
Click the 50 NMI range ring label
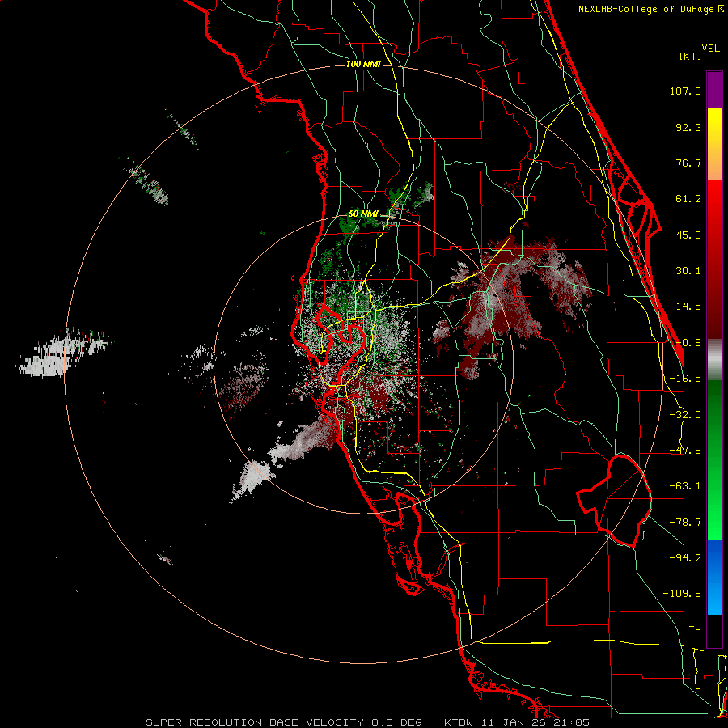[363, 214]
